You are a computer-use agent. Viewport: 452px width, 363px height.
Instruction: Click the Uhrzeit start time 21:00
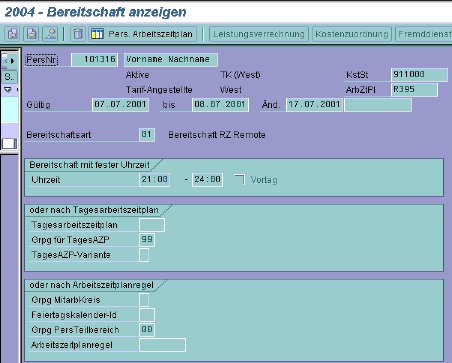155,180
